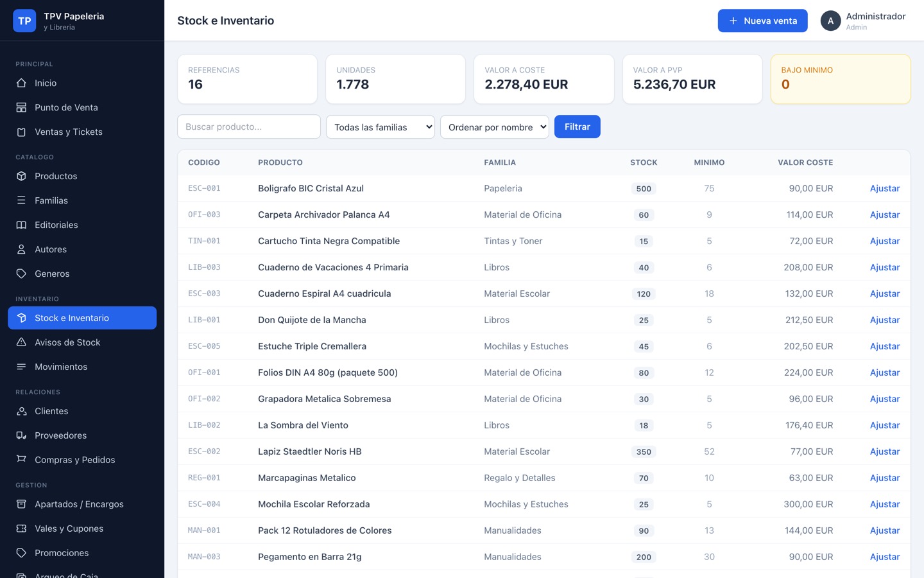Click Ajustar for Don Quijote de la Mancha
Viewport: 924px width, 578px height.
pos(884,320)
